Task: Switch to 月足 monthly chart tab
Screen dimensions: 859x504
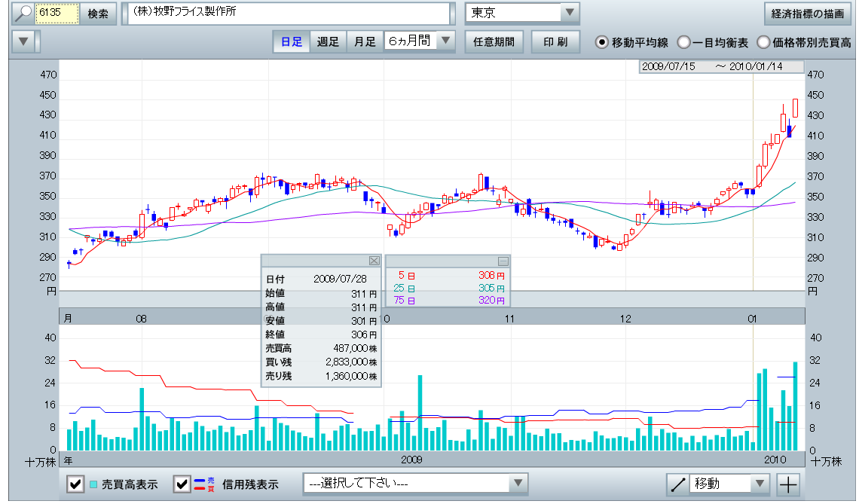Action: tap(365, 42)
